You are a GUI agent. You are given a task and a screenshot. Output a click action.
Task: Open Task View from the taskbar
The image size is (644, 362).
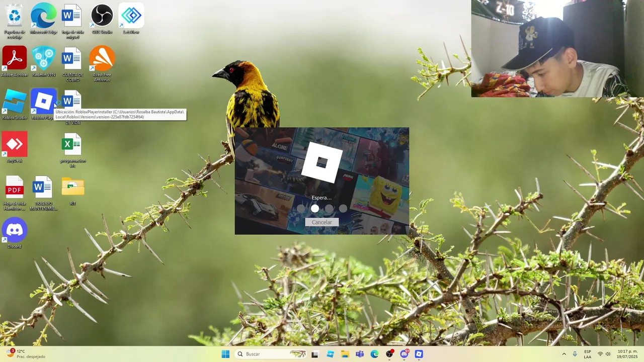315,354
